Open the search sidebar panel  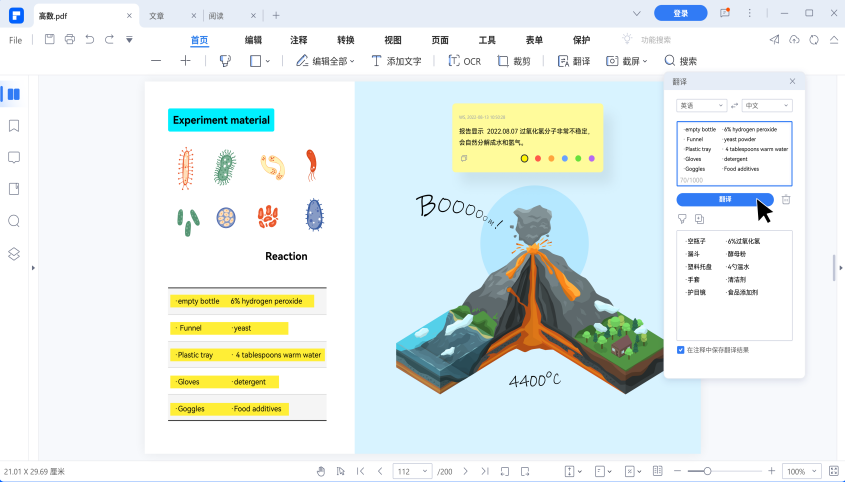pos(14,221)
